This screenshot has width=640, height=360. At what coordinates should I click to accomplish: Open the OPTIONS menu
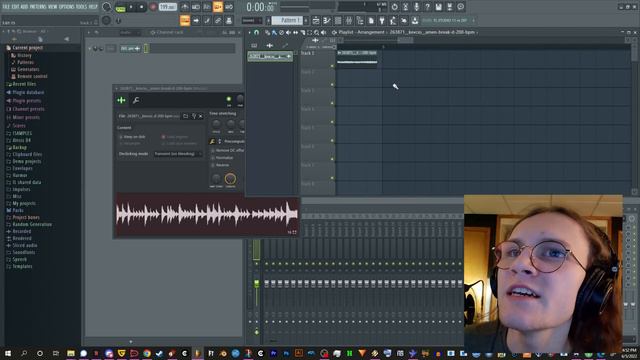click(67, 7)
